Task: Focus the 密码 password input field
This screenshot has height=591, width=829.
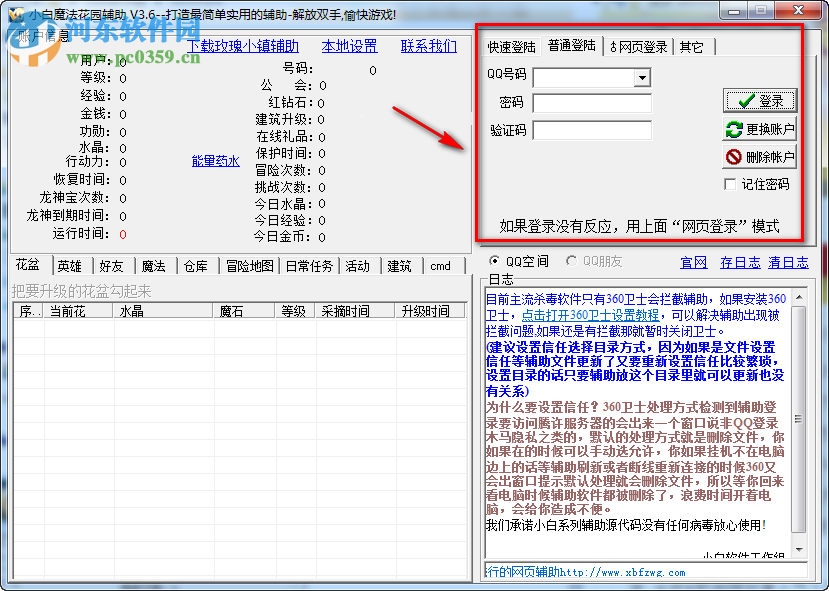Action: pos(592,104)
